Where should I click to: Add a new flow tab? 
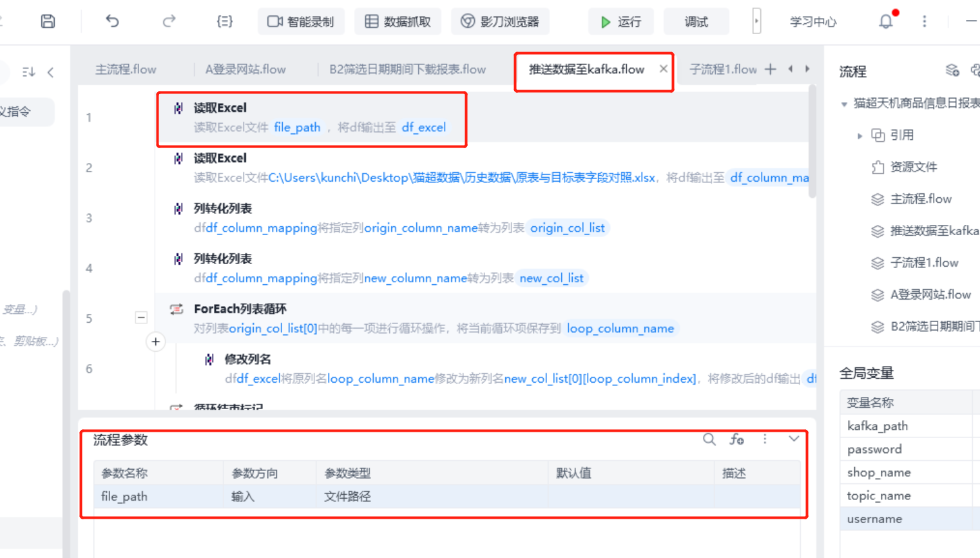[x=771, y=69]
